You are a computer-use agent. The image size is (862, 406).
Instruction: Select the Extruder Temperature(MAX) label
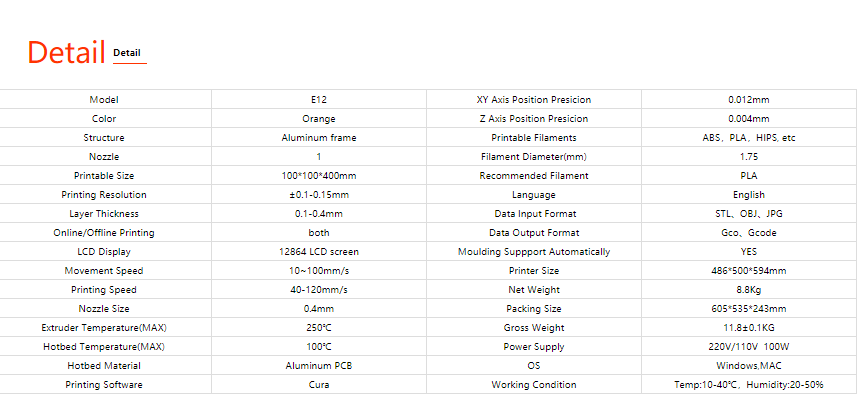tap(104, 328)
